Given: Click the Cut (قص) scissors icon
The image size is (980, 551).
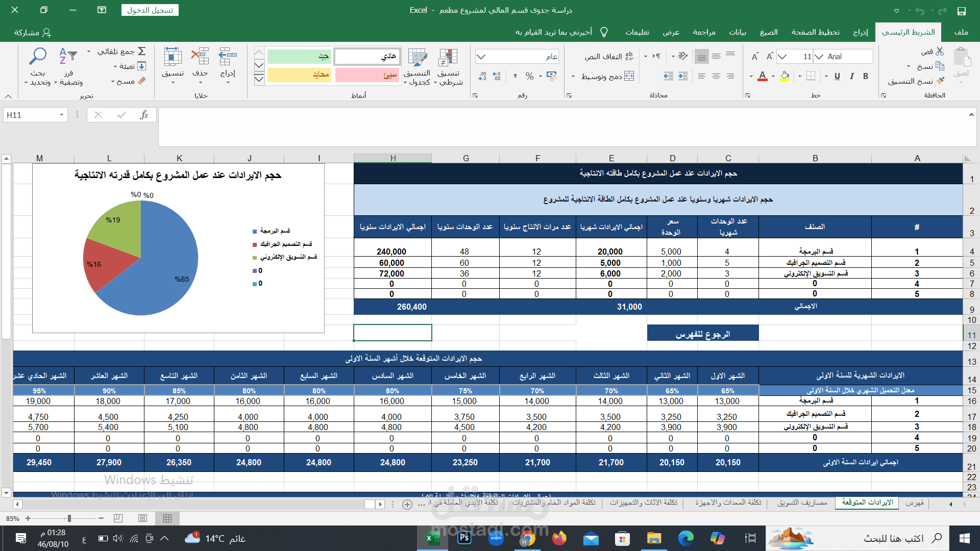Looking at the screenshot, I should (x=940, y=52).
